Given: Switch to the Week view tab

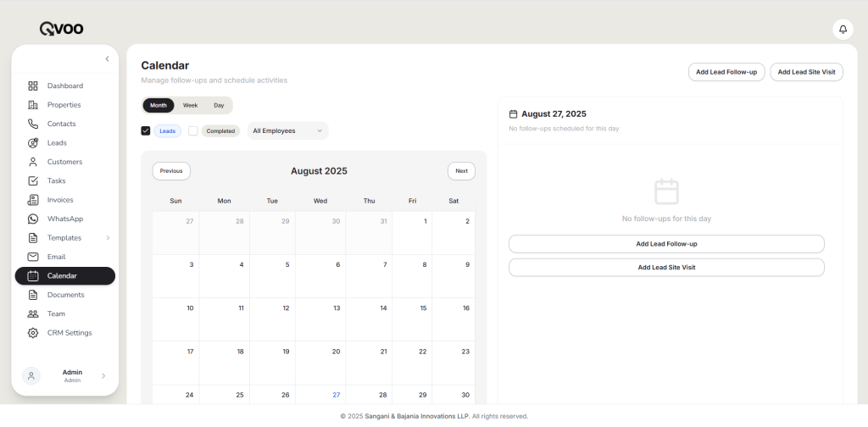Looking at the screenshot, I should (x=190, y=105).
